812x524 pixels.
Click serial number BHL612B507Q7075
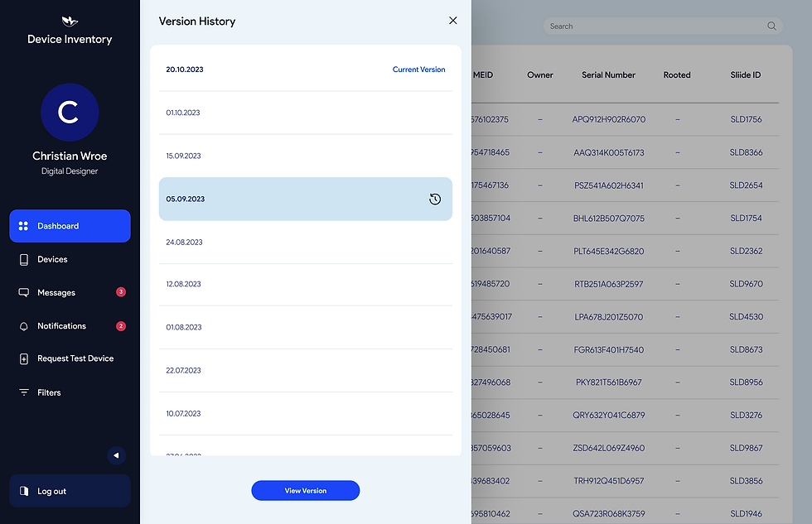tap(608, 219)
